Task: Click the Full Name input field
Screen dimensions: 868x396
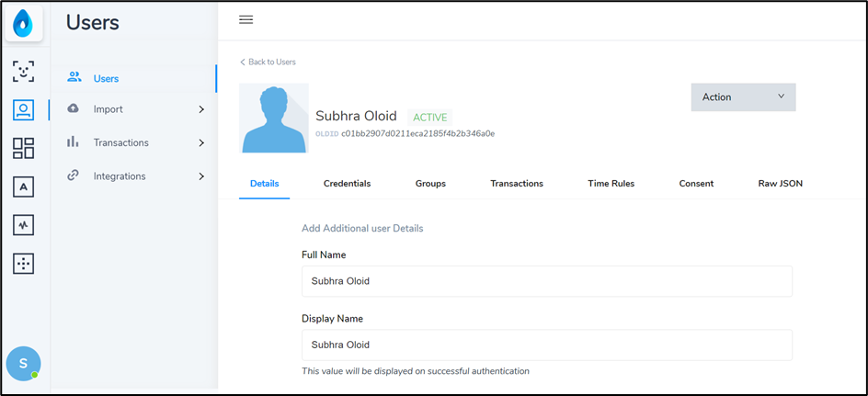Action: [x=547, y=281]
